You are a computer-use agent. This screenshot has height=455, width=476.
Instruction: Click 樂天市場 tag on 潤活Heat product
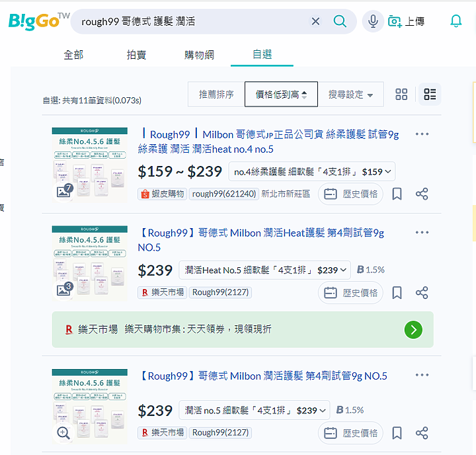162,292
